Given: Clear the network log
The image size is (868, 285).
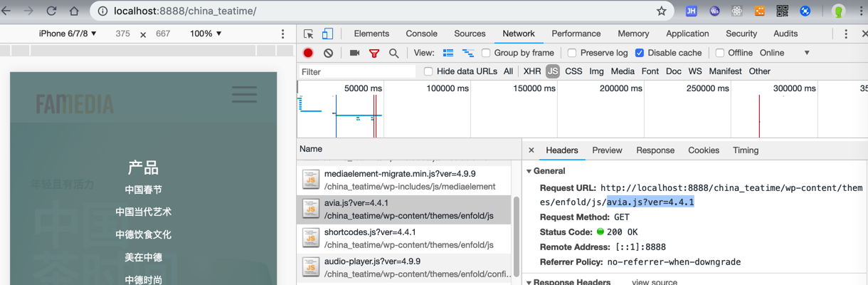Looking at the screenshot, I should click(328, 53).
